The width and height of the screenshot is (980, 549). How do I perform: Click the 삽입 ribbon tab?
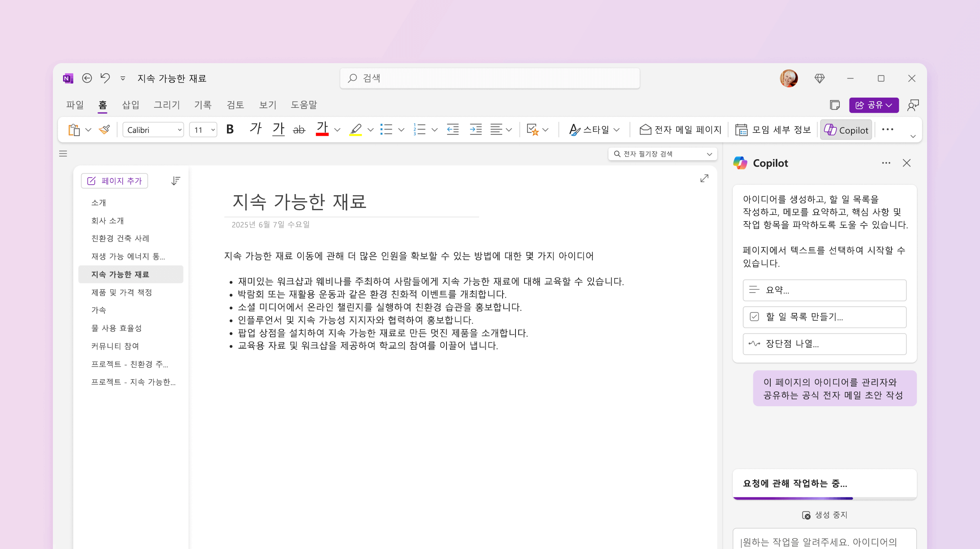[130, 104]
